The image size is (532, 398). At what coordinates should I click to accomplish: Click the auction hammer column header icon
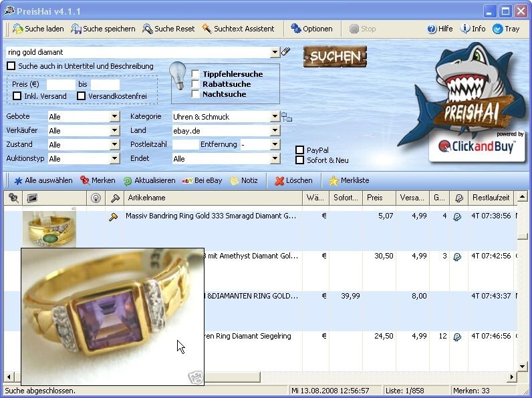(115, 198)
